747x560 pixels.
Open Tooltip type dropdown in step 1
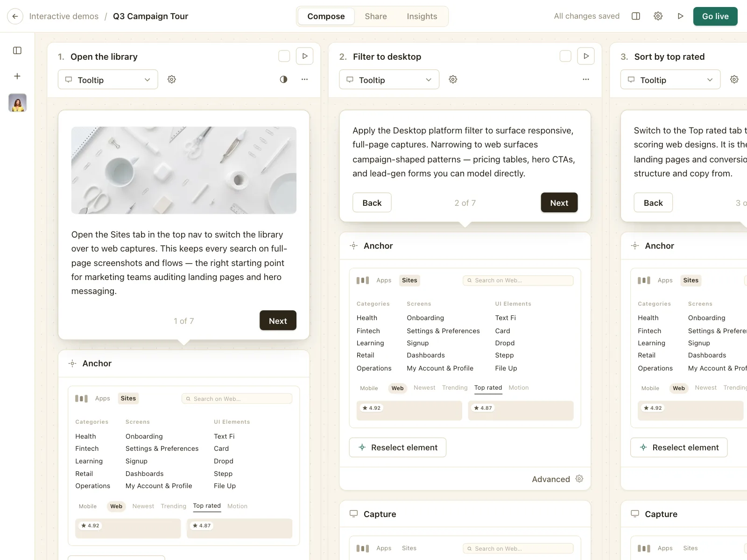tap(108, 79)
